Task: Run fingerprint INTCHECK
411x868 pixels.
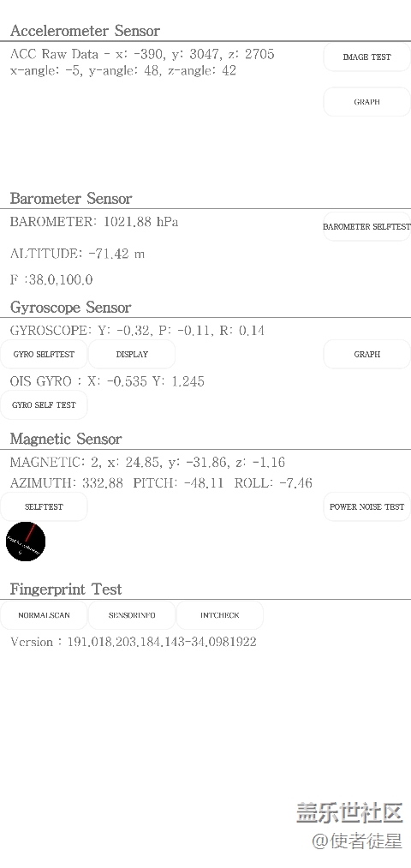Action: [219, 615]
